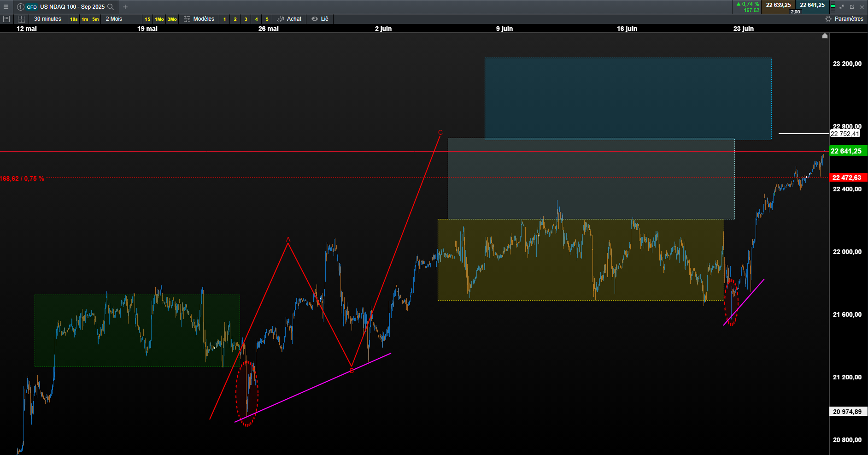Click the 20 974,89 price axis label

[848, 412]
